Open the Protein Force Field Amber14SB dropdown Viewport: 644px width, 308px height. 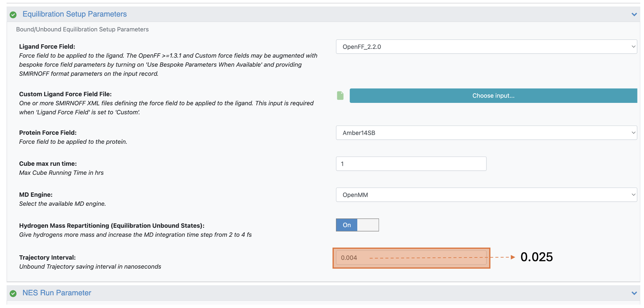pos(486,133)
